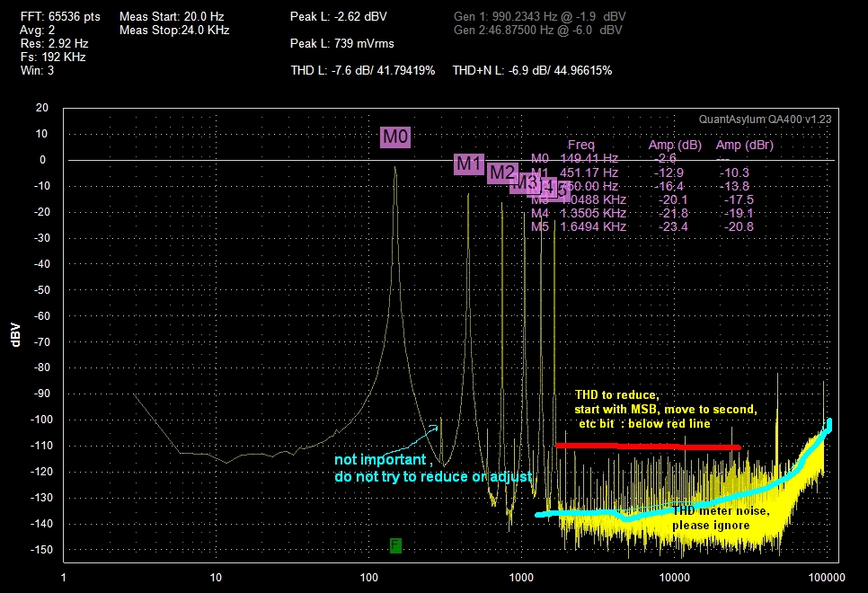Click the green F fundamental marker
868x593 pixels.
point(395,545)
